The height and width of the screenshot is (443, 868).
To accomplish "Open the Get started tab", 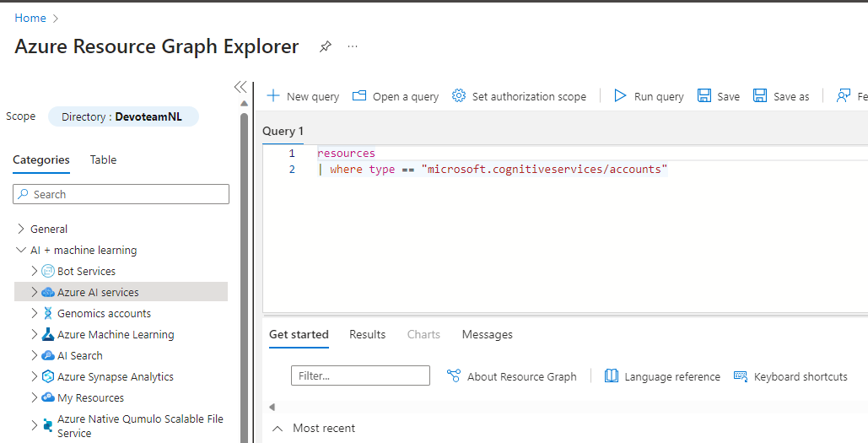I will (299, 334).
